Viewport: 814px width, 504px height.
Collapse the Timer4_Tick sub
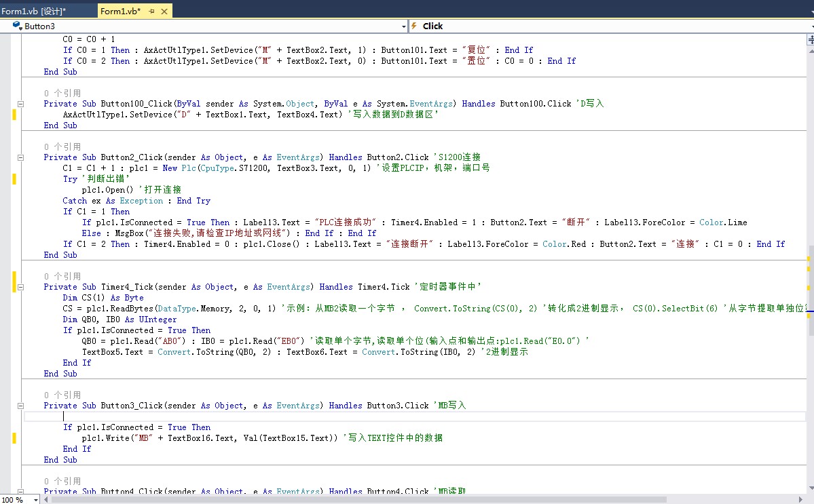click(x=21, y=287)
